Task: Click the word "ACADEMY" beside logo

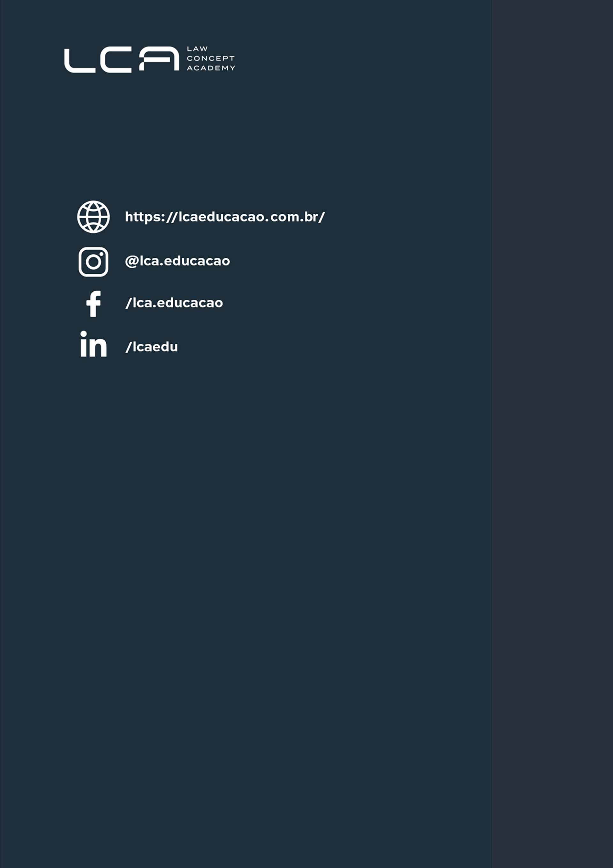Action: coord(211,68)
